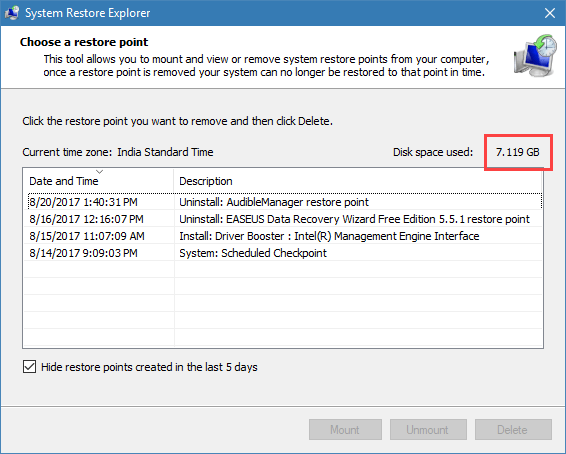Click the Choose a restore point heading
Screen dimensions: 566x454
pyautogui.click(x=84, y=42)
